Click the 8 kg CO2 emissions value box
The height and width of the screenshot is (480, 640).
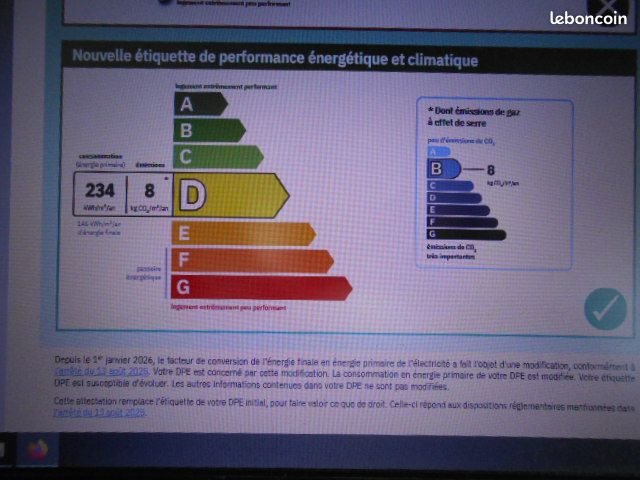click(x=149, y=195)
